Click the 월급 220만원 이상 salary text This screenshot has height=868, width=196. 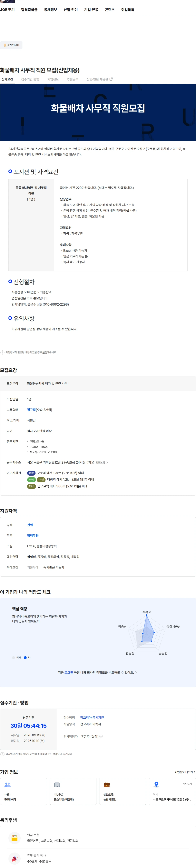pyautogui.click(x=39, y=431)
